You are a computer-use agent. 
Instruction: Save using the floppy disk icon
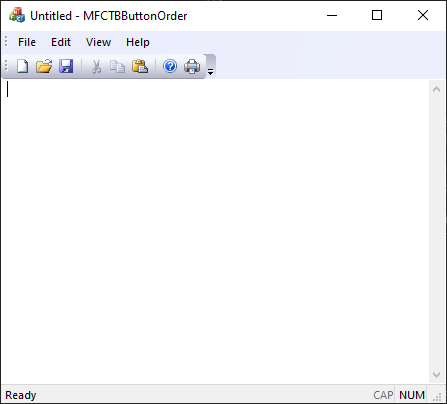[66, 66]
